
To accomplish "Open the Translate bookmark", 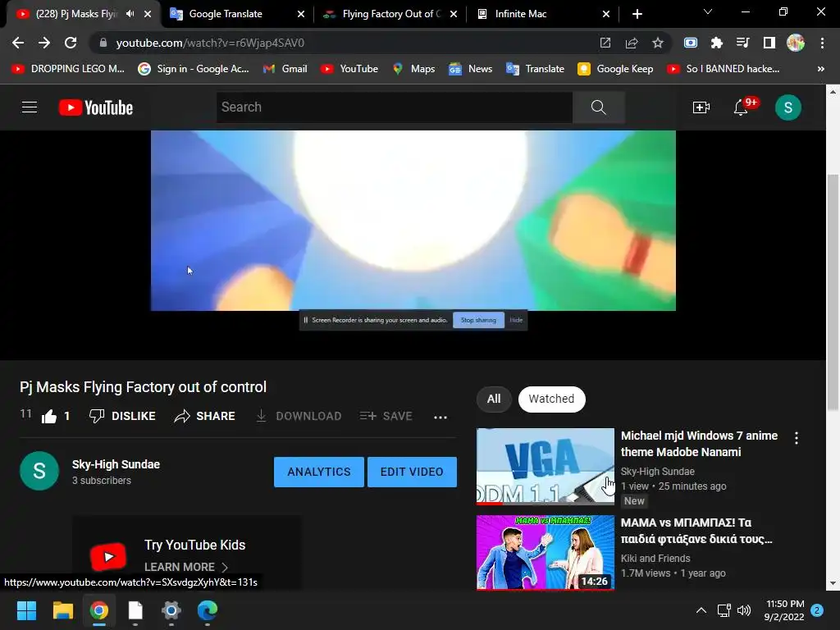I will [535, 69].
